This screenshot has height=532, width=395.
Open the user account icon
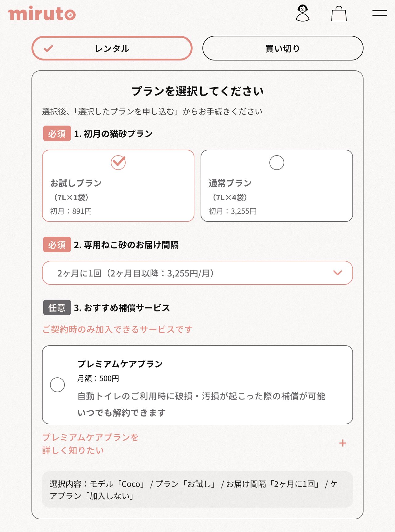tap(302, 13)
